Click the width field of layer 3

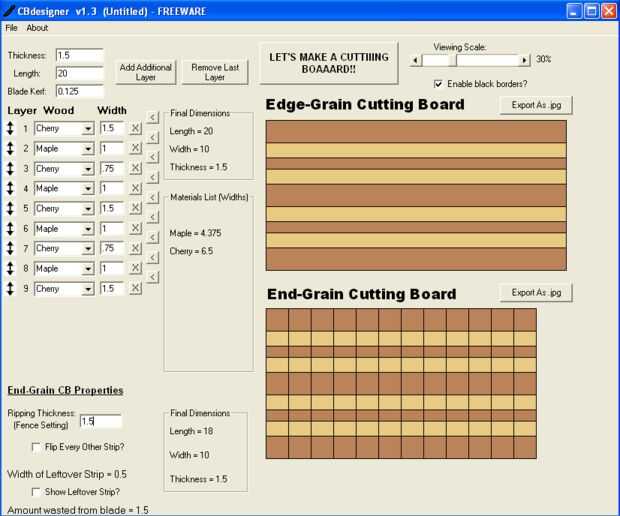point(113,168)
